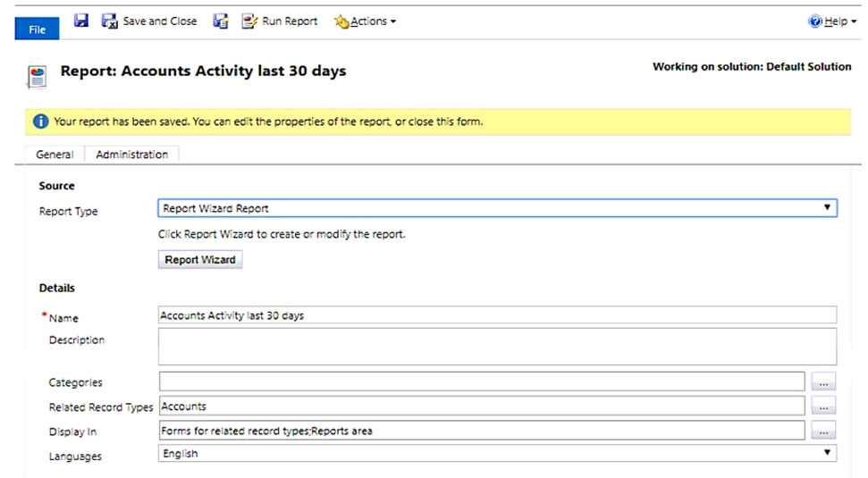Viewport: 868px width, 478px height.
Task: Click the Display In field
Action: click(482, 431)
